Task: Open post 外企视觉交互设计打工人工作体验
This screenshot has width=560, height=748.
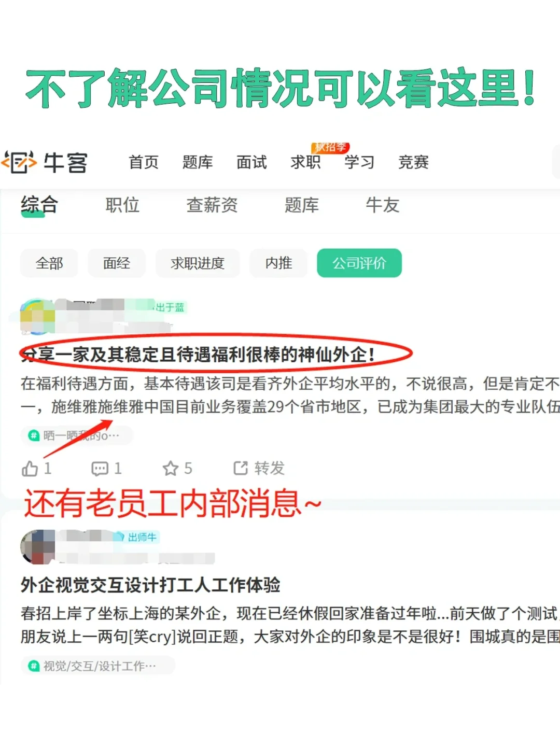Action: tap(150, 585)
